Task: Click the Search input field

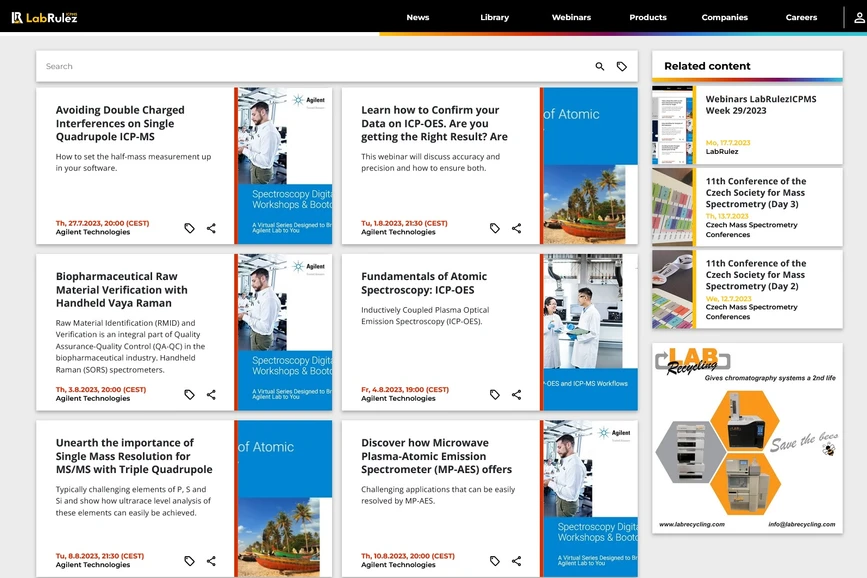Action: 315,66
